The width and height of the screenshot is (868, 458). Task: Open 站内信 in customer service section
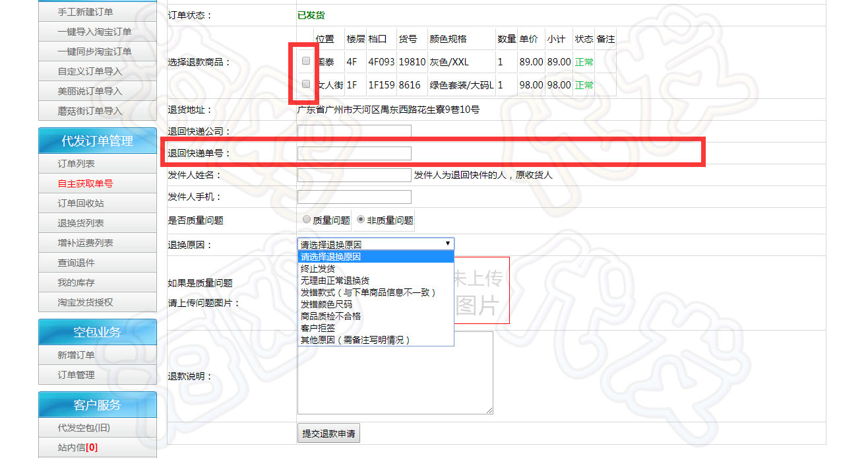click(77, 447)
